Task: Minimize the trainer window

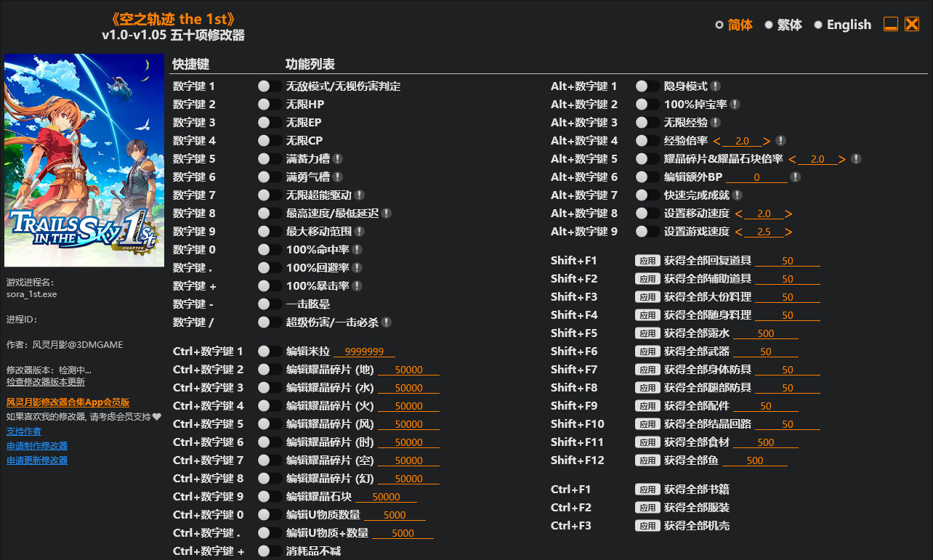Action: 891,24
